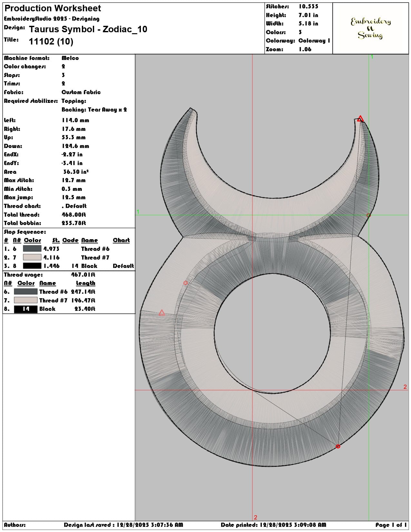This screenshot has width=411, height=532.
Task: Click the Authors label in footer
Action: tap(15, 525)
